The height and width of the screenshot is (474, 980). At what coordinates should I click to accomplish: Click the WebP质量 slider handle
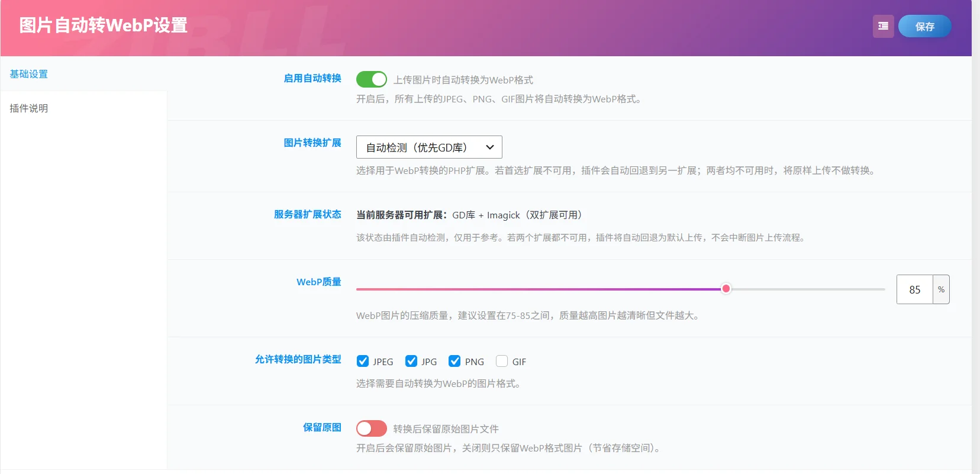pos(726,289)
